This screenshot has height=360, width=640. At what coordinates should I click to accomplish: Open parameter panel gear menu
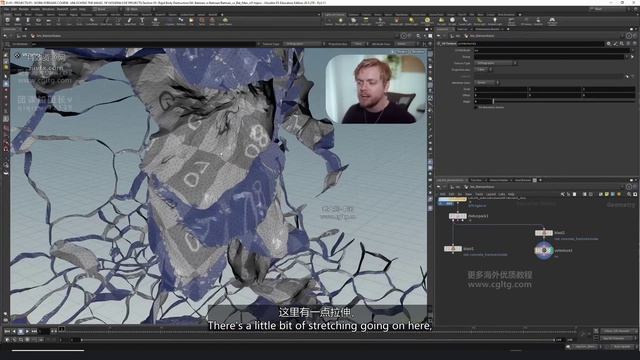609,43
